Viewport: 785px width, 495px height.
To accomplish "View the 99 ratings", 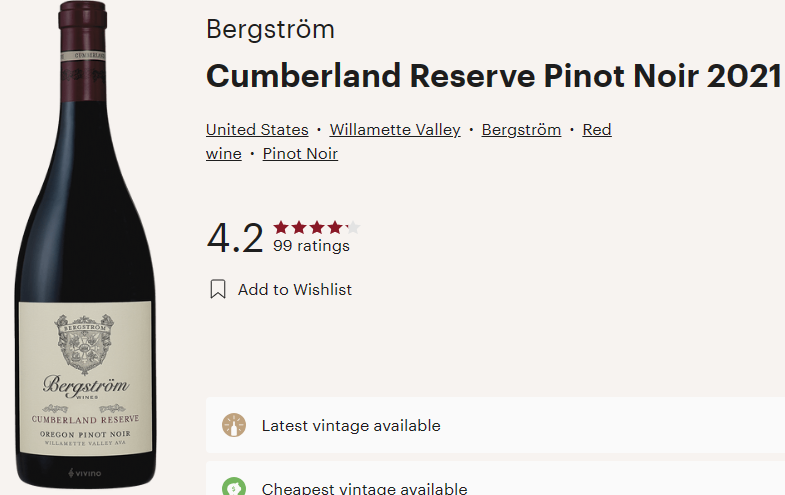I will [x=311, y=246].
